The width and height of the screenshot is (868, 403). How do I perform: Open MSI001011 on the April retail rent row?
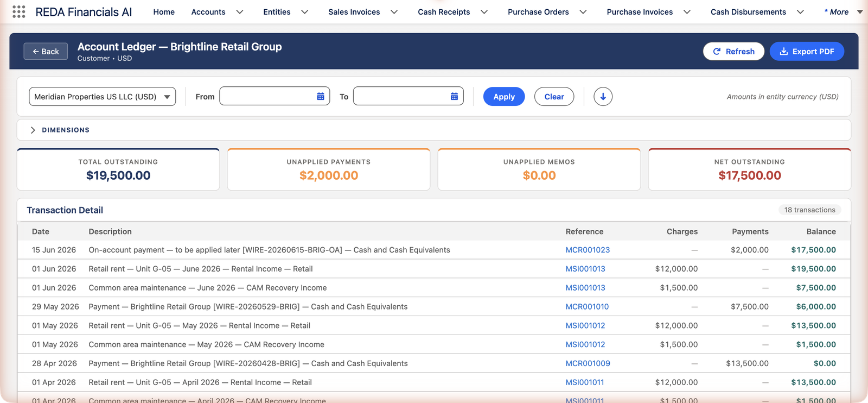pos(585,382)
